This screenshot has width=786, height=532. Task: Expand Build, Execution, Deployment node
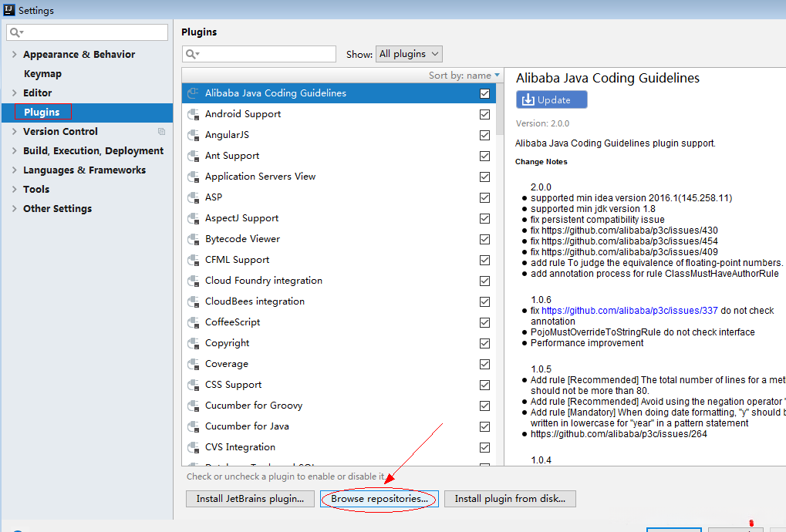pyautogui.click(x=14, y=151)
